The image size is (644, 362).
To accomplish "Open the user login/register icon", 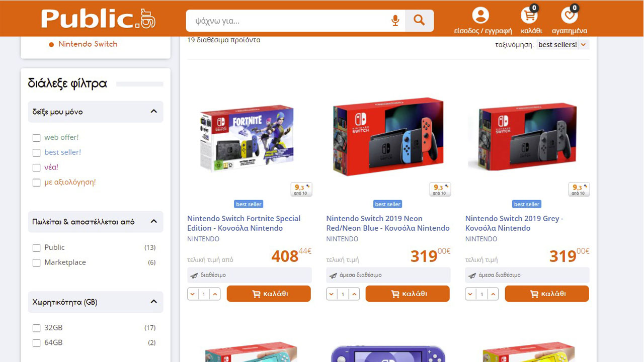I will 480,15.
